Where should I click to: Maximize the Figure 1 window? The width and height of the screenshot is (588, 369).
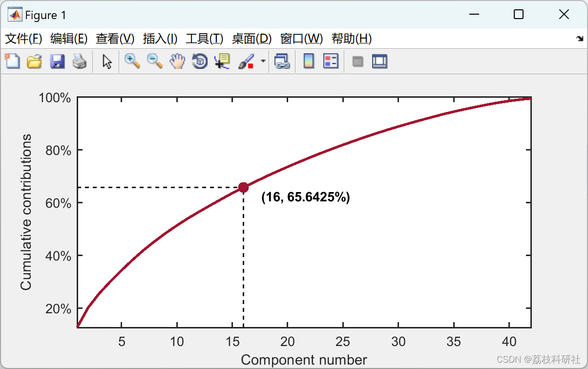[519, 15]
